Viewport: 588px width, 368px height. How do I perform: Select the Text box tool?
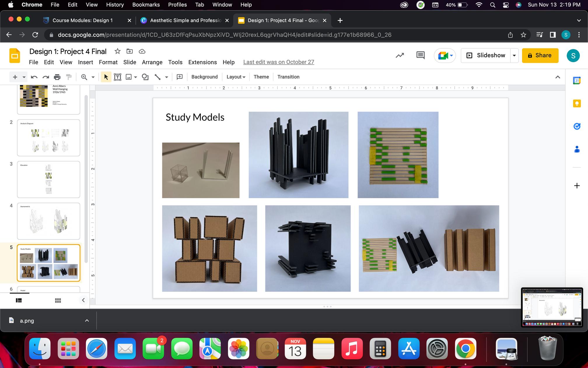click(118, 77)
